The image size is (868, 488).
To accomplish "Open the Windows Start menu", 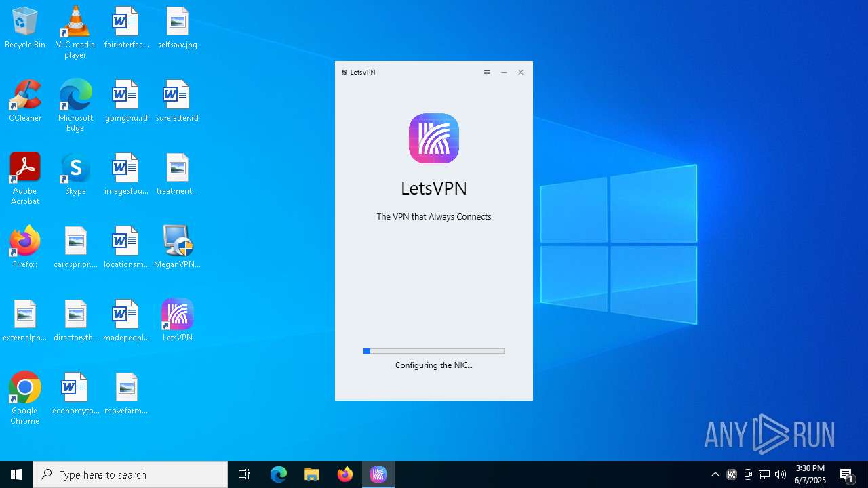I will coord(16,474).
